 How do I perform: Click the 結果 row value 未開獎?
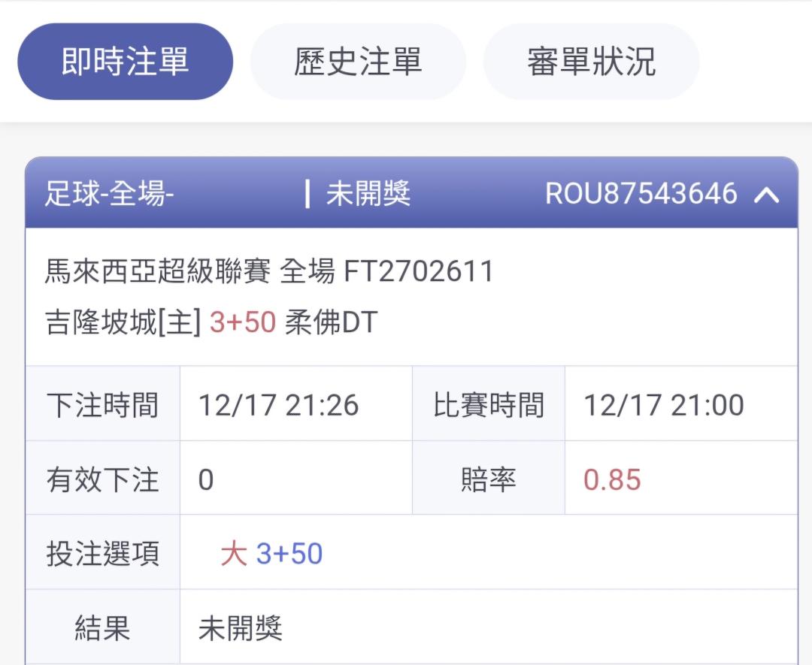241,628
